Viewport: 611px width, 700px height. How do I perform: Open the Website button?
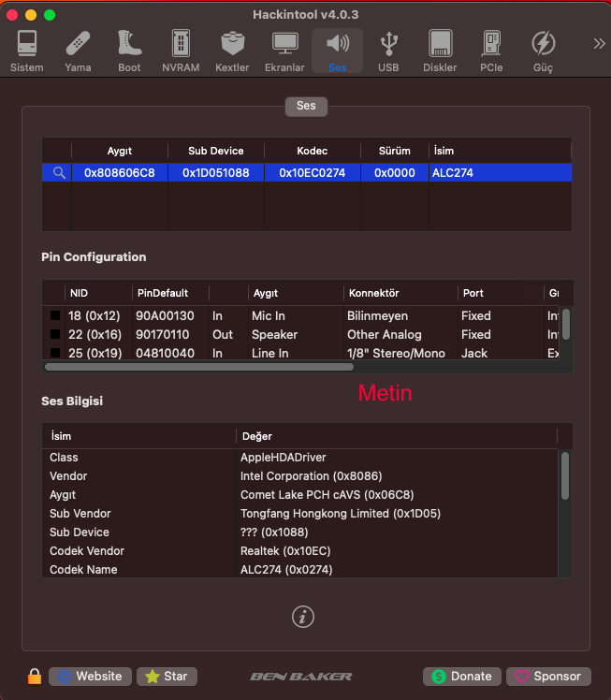pyautogui.click(x=90, y=677)
